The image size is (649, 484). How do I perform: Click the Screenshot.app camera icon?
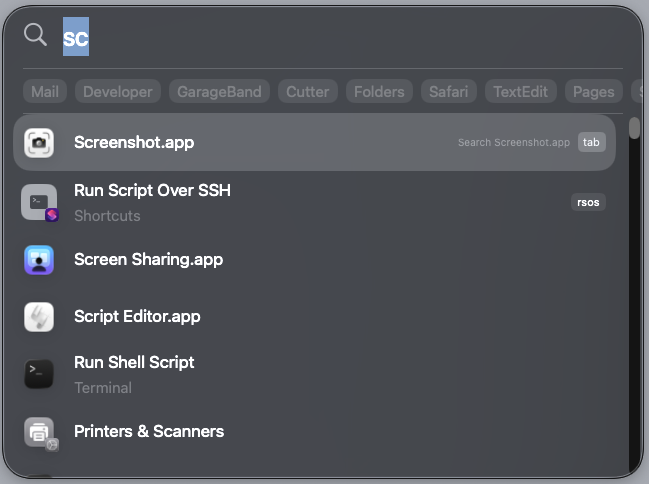pyautogui.click(x=39, y=143)
